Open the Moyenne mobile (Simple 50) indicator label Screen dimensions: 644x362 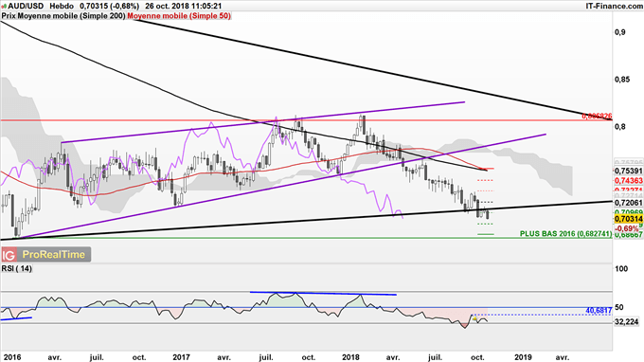click(179, 16)
